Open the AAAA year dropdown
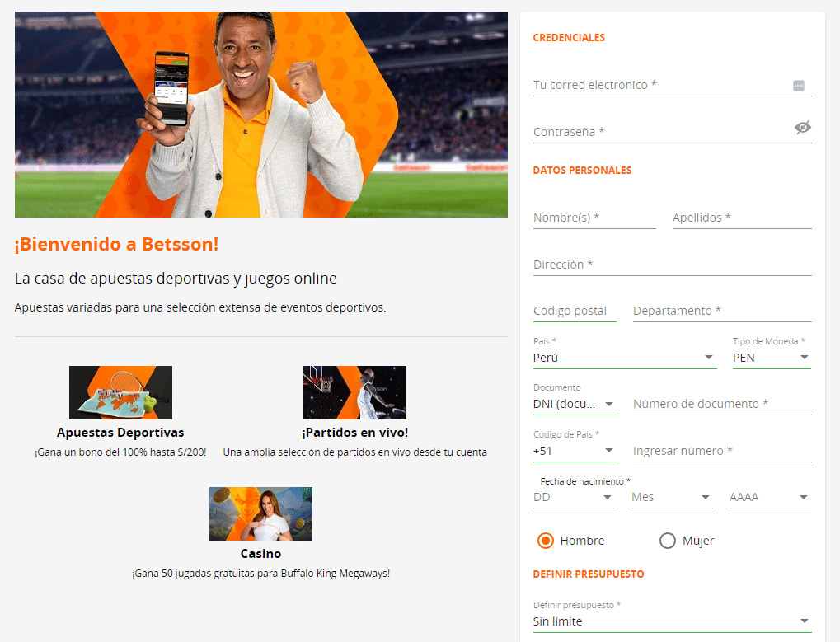 tap(770, 498)
